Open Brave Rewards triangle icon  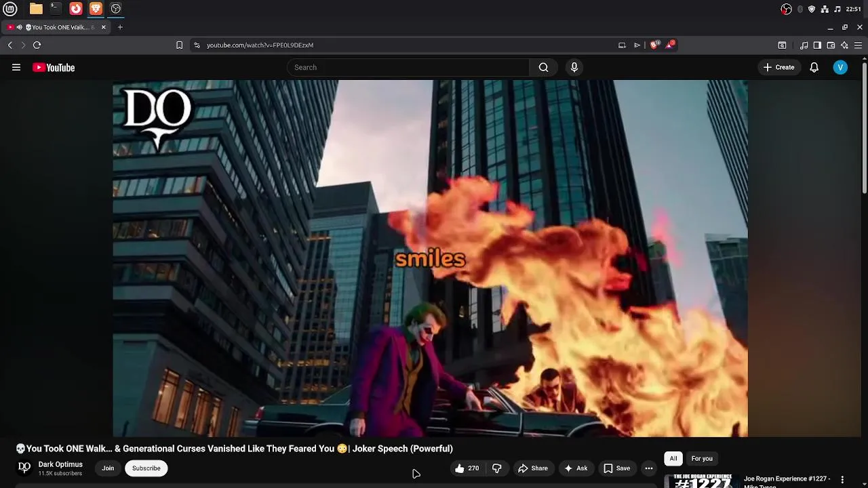click(671, 45)
